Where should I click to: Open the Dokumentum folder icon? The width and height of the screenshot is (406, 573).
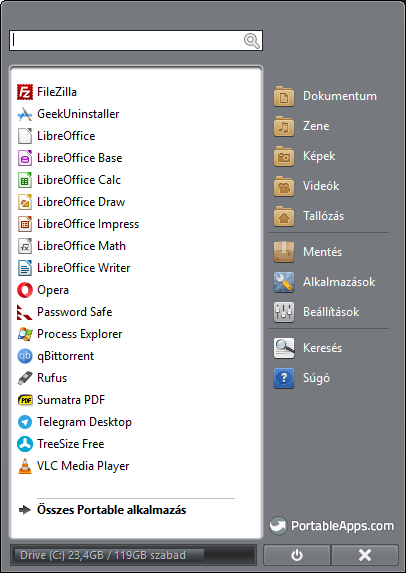pyautogui.click(x=284, y=96)
